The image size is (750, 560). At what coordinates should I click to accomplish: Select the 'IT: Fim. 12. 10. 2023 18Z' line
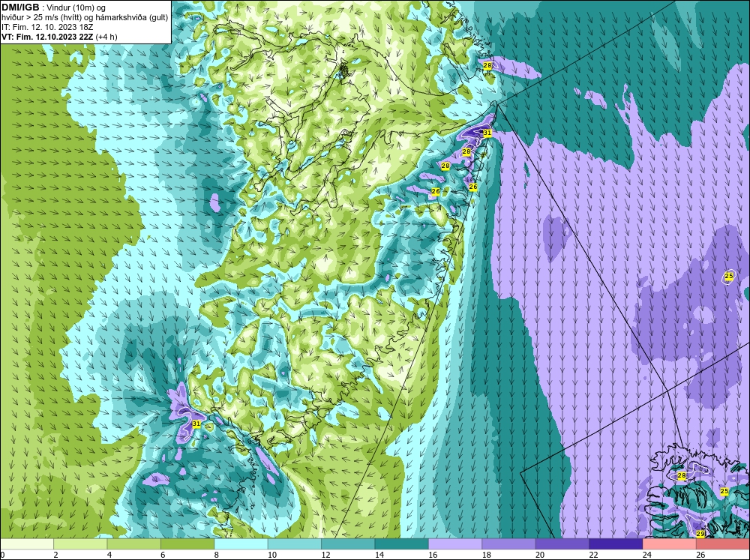click(47, 27)
